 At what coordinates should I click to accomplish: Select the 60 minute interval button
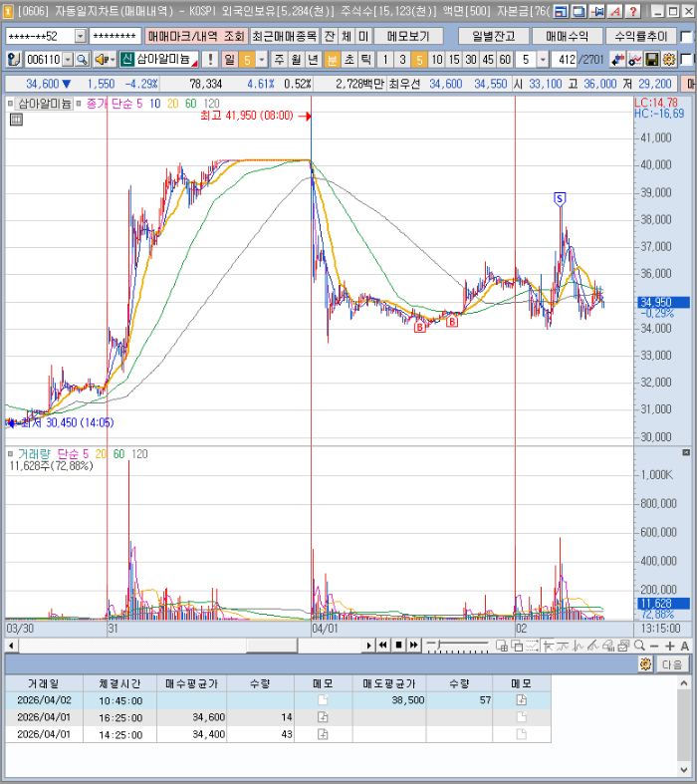click(505, 60)
